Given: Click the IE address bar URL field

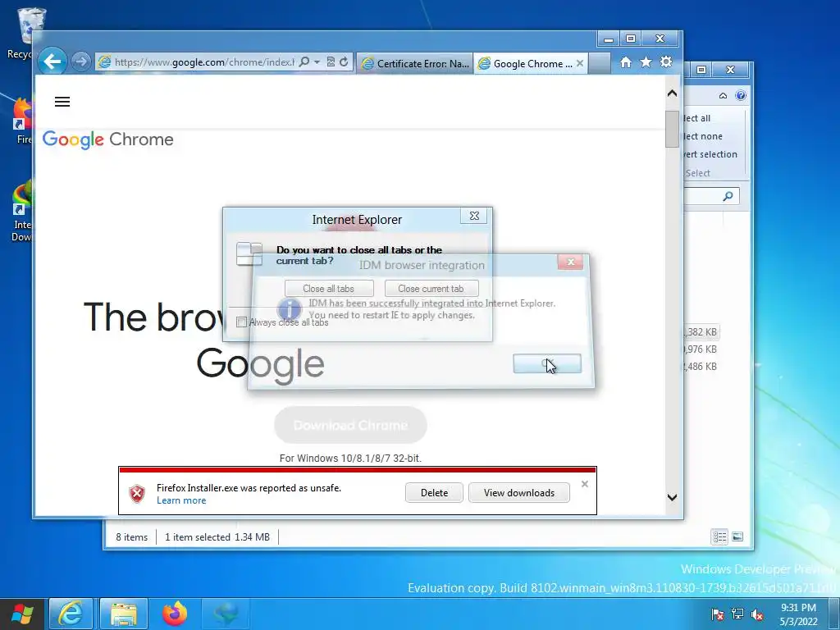Looking at the screenshot, I should click(203, 62).
